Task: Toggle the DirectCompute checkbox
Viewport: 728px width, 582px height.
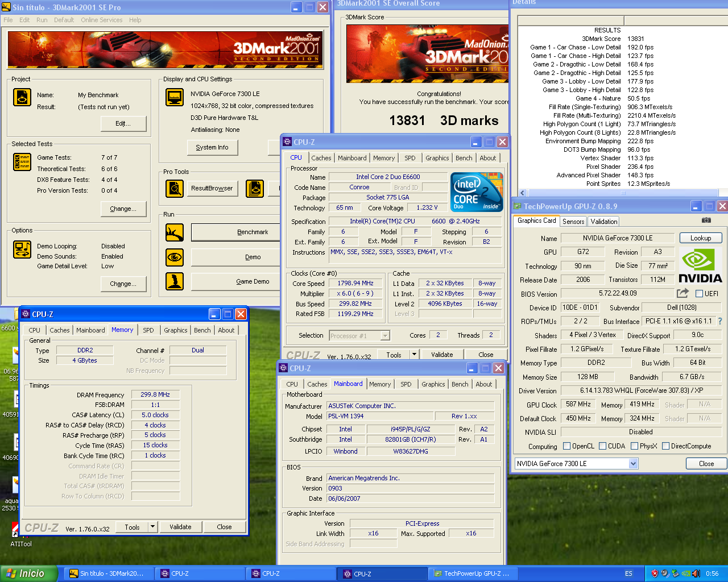Action: (665, 446)
